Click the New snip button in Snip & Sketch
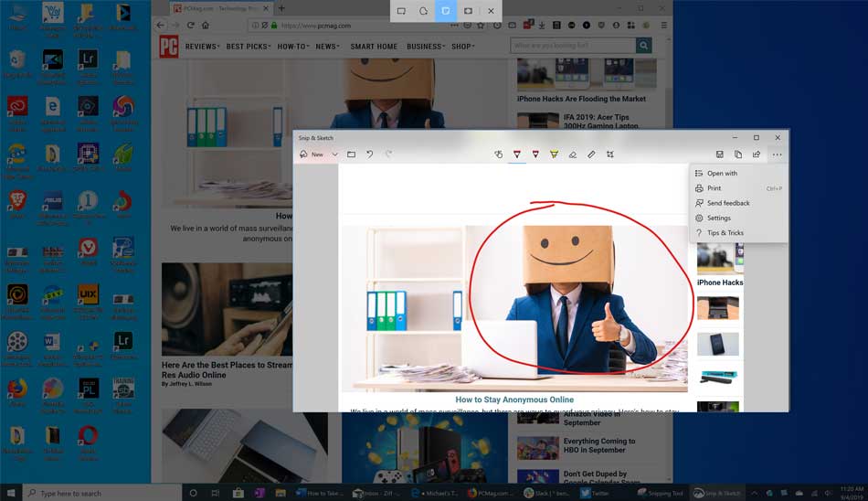Screen dimensions: 868x501 [x=312, y=155]
